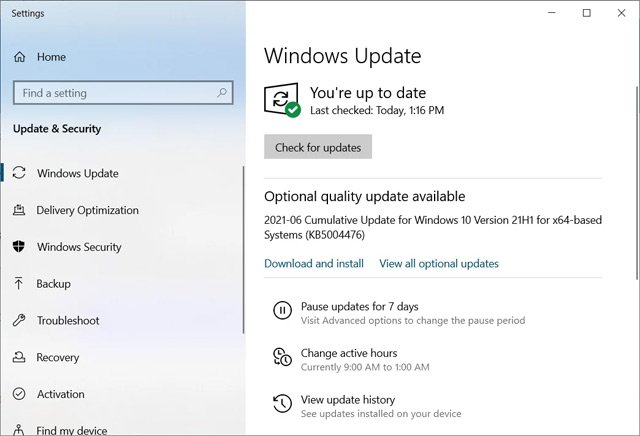This screenshot has width=640, height=436.
Task: Click the Backup arrow icon
Action: [x=19, y=284]
